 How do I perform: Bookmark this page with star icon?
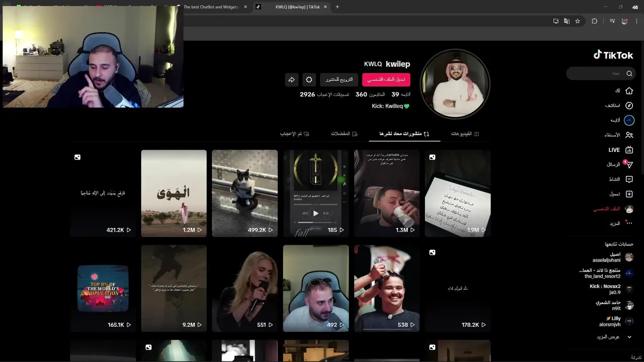pyautogui.click(x=578, y=21)
